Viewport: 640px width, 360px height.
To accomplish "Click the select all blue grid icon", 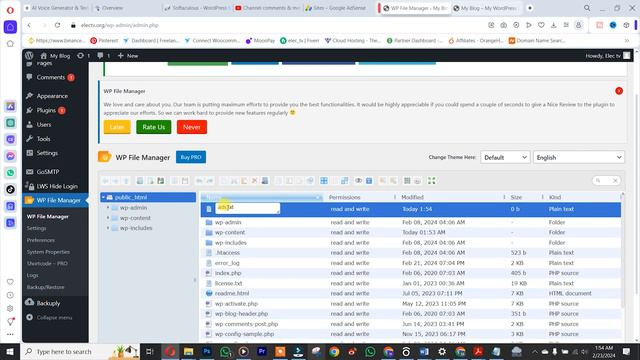I will pos(324,180).
